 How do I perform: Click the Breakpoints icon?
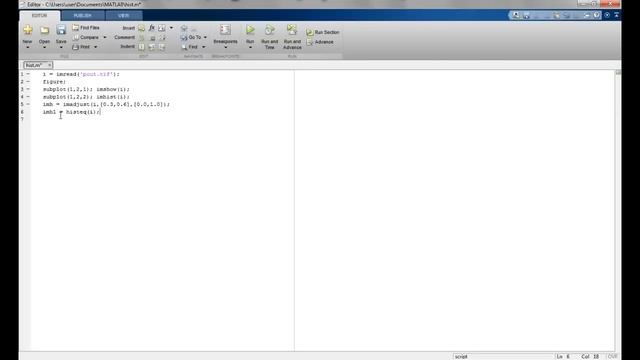225,30
